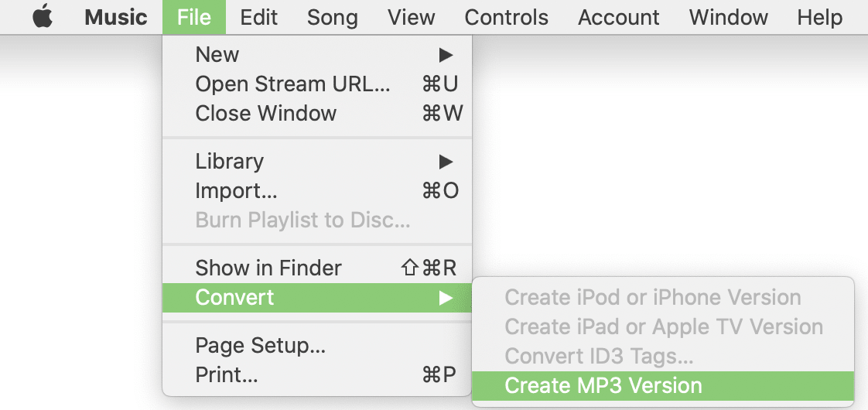Viewport: 868px width, 410px height.
Task: Close the open File menu
Action: click(x=193, y=17)
